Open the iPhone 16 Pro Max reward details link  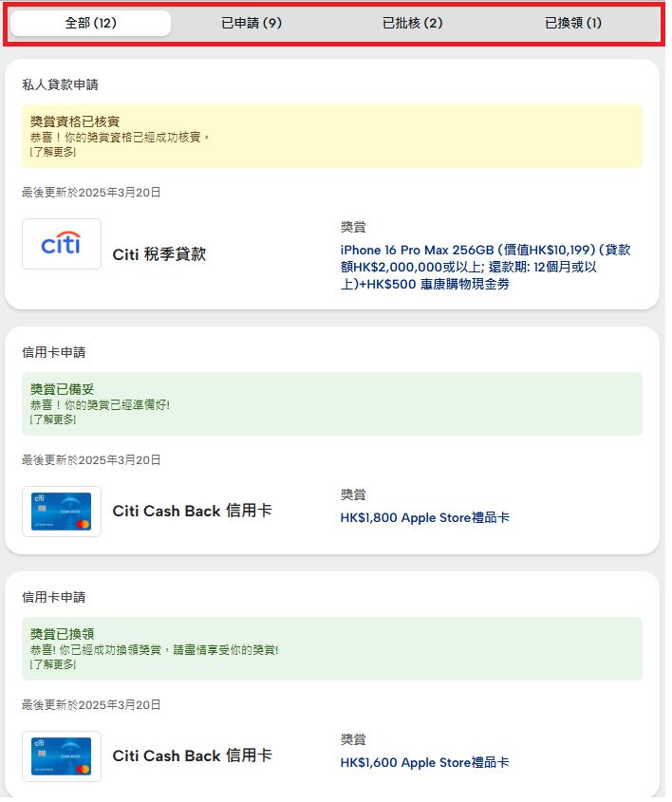coord(490,266)
